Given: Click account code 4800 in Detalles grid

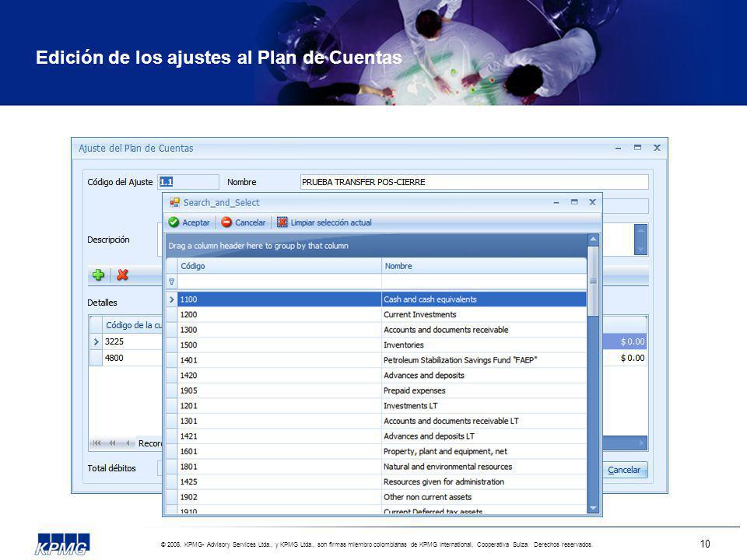Looking at the screenshot, I should (114, 358).
